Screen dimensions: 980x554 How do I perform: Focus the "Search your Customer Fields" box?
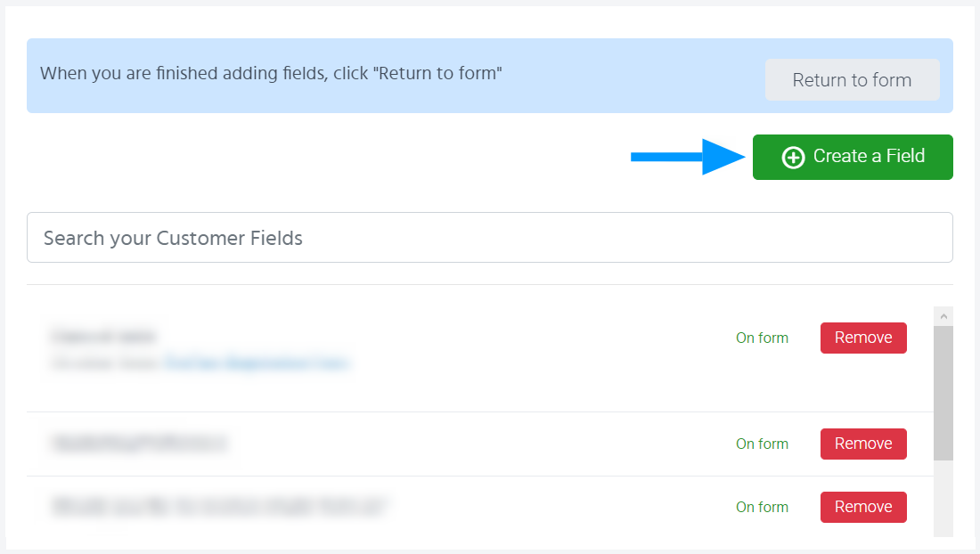[x=489, y=238]
